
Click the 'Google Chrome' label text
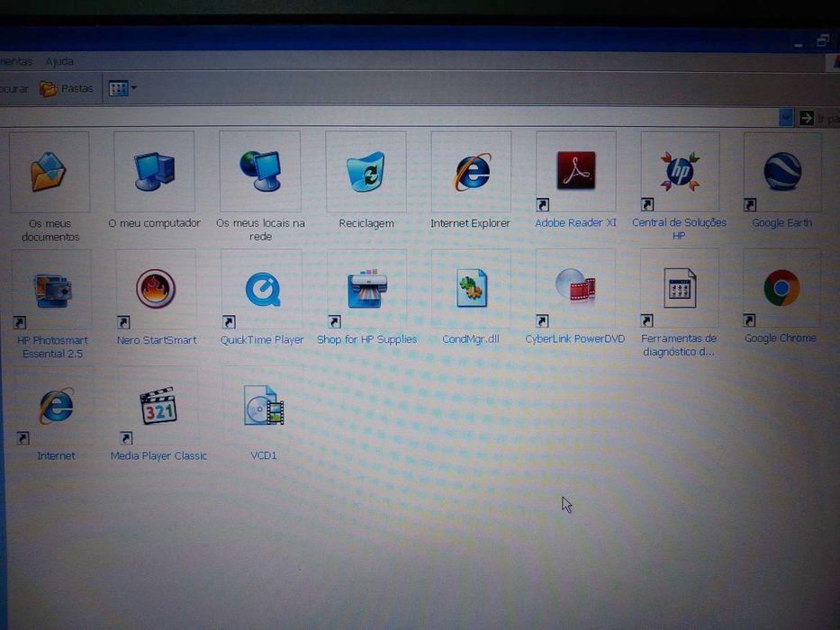(x=781, y=338)
